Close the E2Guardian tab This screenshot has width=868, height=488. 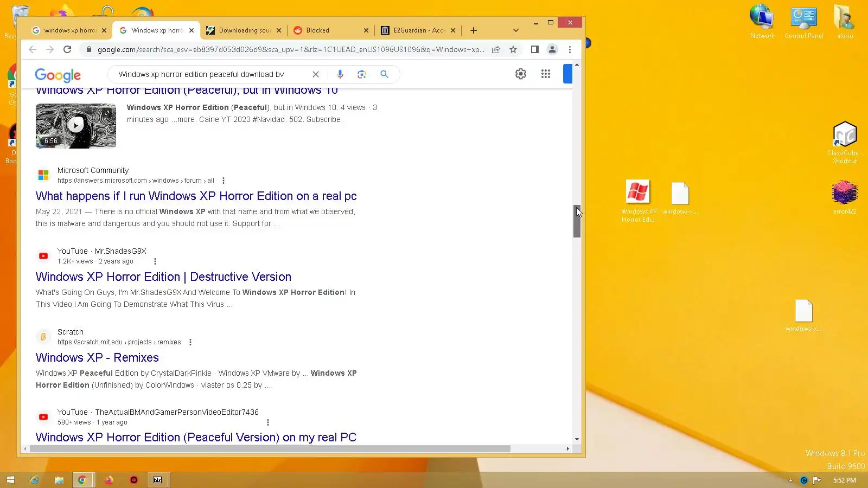pos(453,30)
